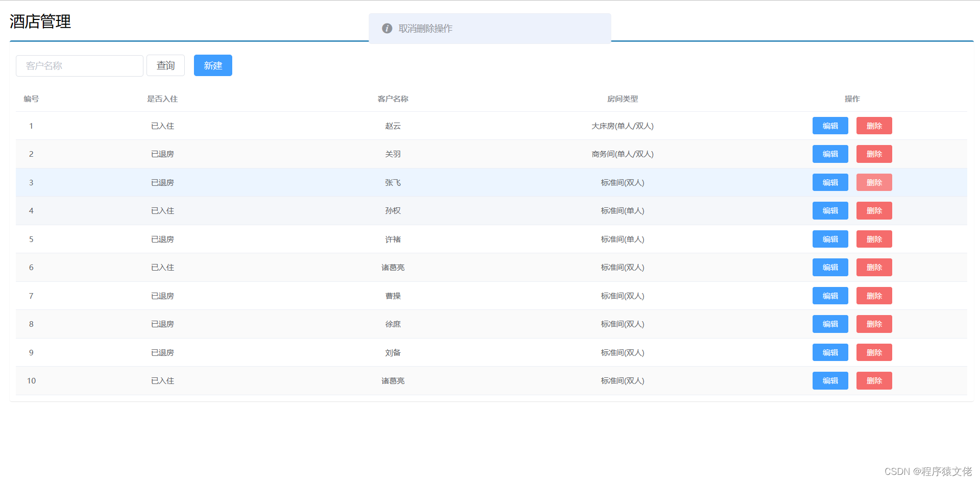Delete row 9 for 刘备
The width and height of the screenshot is (980, 481).
click(x=874, y=352)
